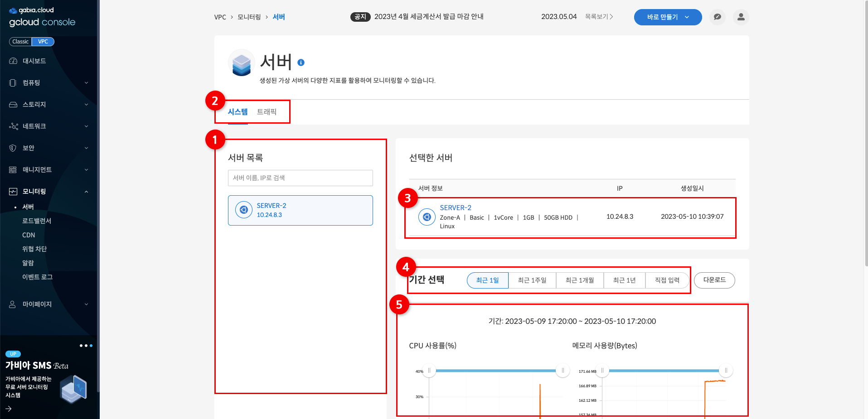868x419 pixels.
Task: Click SERVER-2 link in selected server
Action: (456, 208)
